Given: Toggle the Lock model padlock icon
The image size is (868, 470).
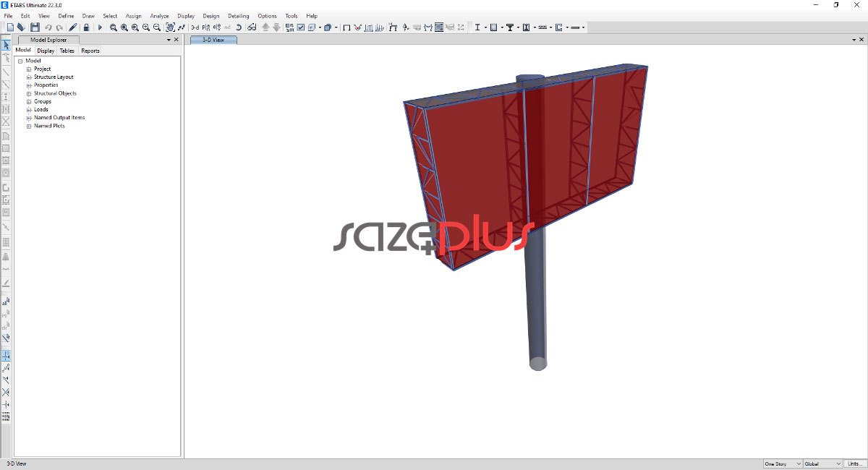Looking at the screenshot, I should tap(86, 27).
